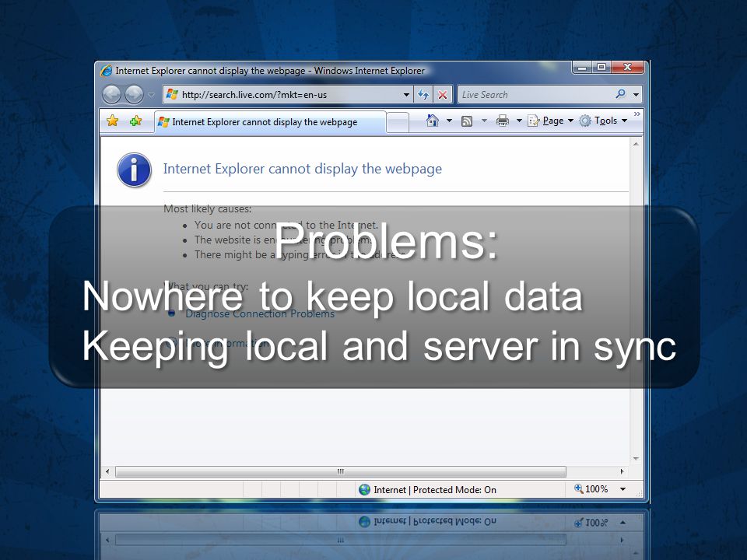Image resolution: width=747 pixels, height=560 pixels.
Task: Click the 100% zoom level button
Action: pyautogui.click(x=591, y=489)
